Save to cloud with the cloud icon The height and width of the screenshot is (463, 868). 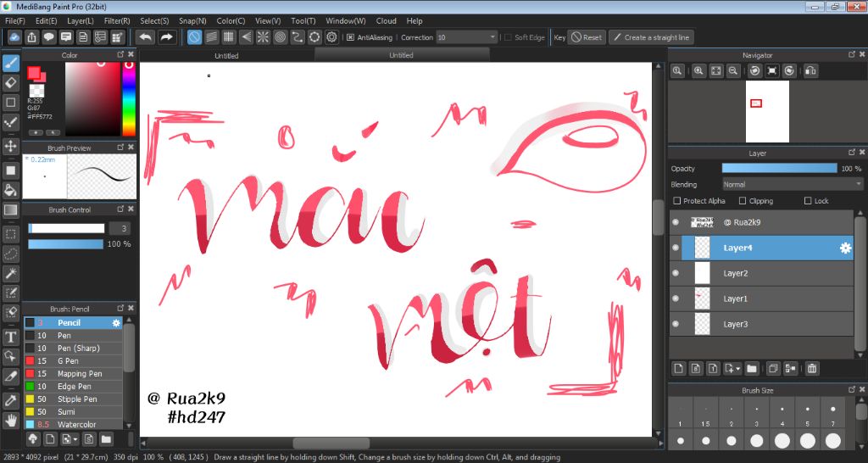14,37
